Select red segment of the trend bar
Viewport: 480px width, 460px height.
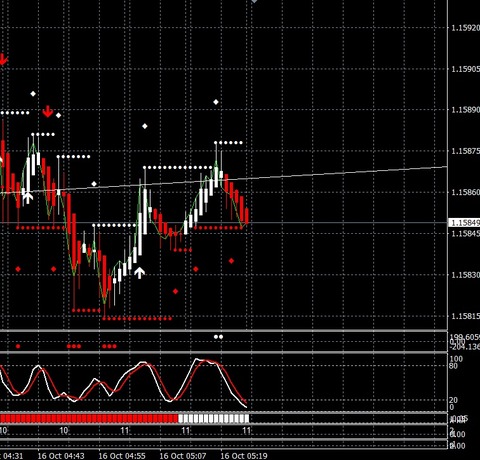(89, 418)
